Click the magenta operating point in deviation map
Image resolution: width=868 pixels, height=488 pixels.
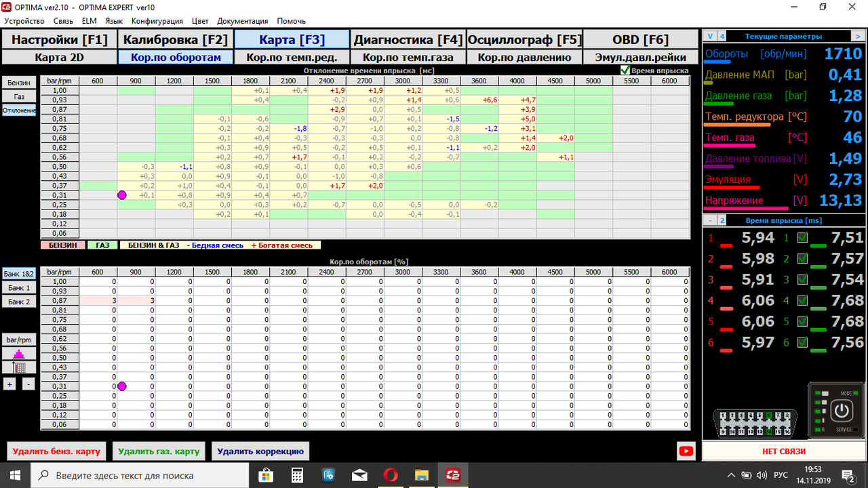pos(122,195)
